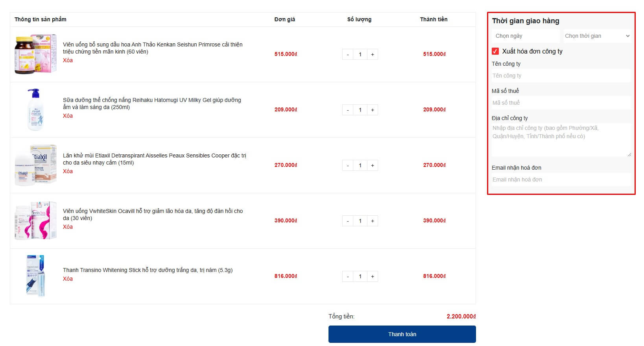Select the Email nhận hoá đơn field
Screen dimensions: 644x346
point(561,179)
